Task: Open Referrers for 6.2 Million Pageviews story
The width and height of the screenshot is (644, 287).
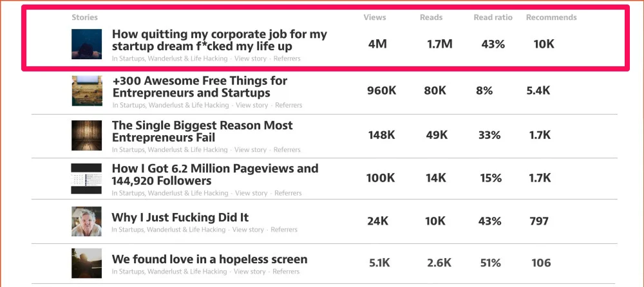Action: 287,193
